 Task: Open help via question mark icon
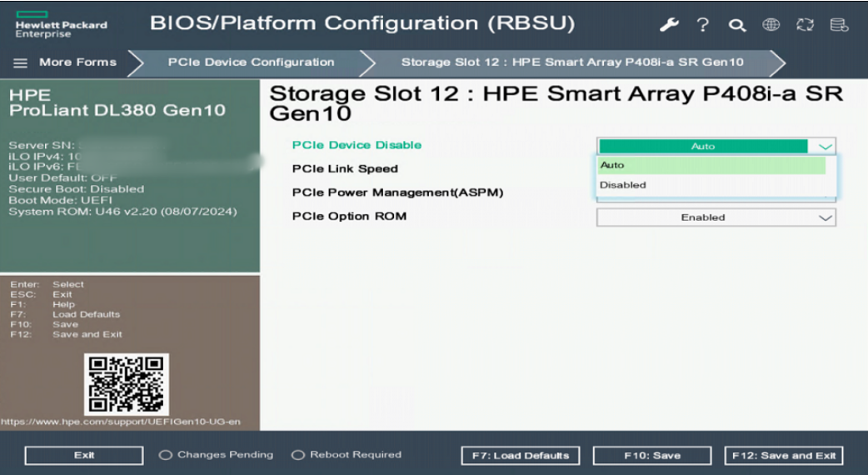(x=703, y=25)
